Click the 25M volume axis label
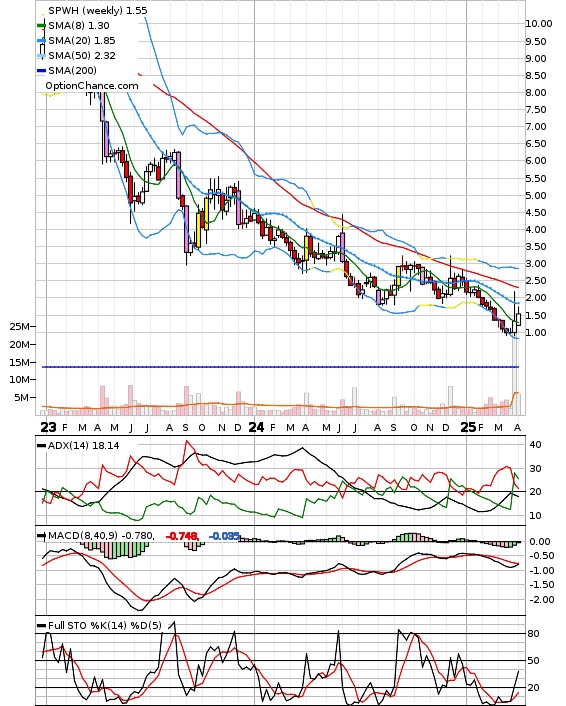 click(20, 326)
